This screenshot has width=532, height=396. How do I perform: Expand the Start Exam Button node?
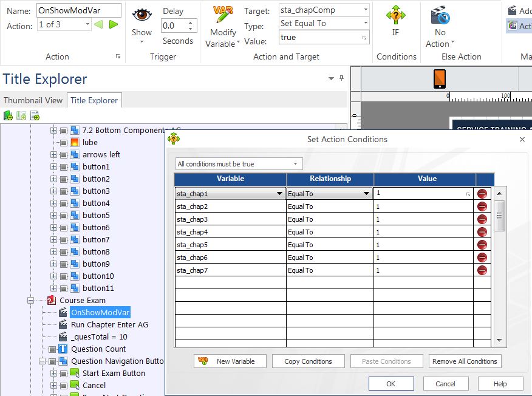53,374
